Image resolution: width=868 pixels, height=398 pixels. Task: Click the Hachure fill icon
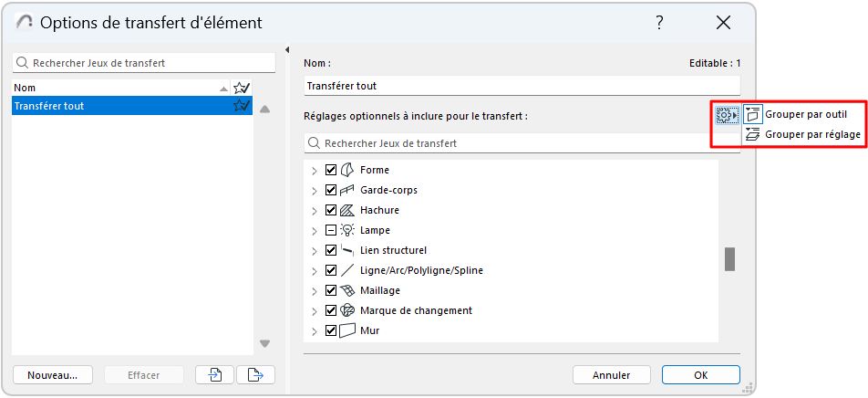pos(346,210)
